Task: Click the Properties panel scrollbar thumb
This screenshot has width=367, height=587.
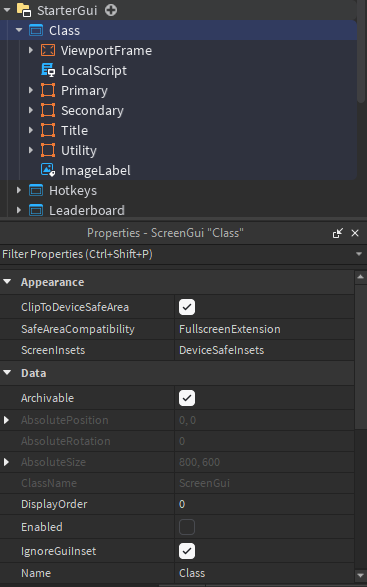Action: point(361,357)
